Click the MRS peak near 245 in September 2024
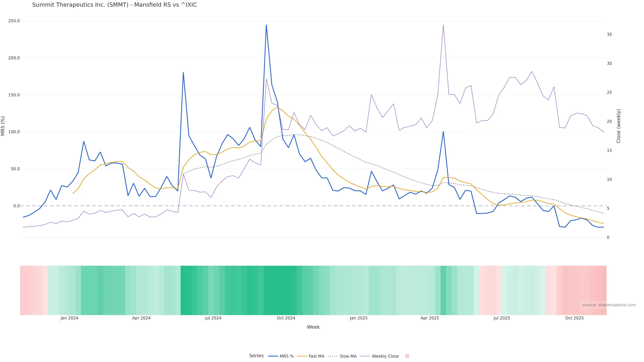The width and height of the screenshot is (644, 362). (266, 25)
